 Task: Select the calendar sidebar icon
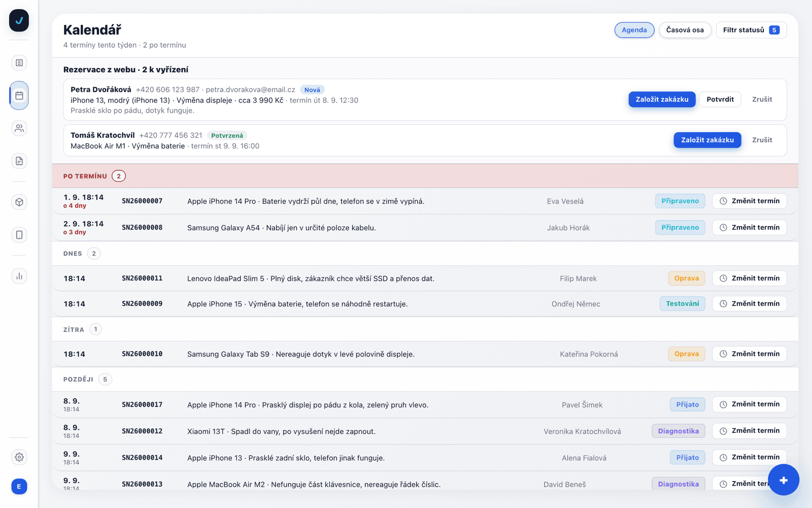[x=19, y=96]
